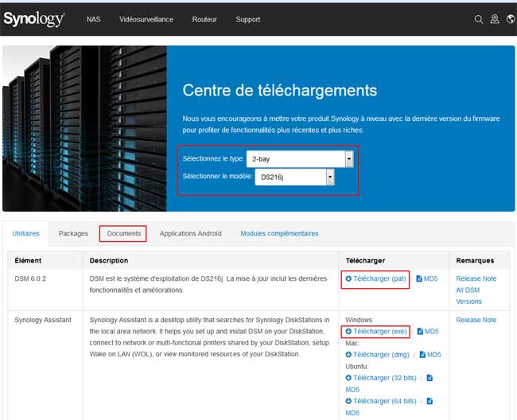The width and height of the screenshot is (517, 420).
Task: Open the NAS menu in top navigation
Action: coord(93,19)
